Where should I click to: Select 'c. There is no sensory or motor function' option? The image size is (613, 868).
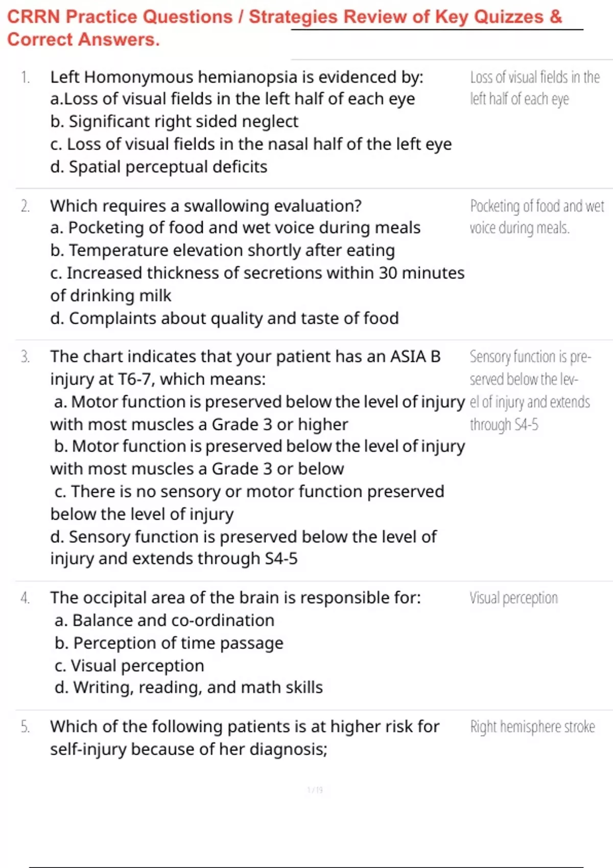click(247, 502)
